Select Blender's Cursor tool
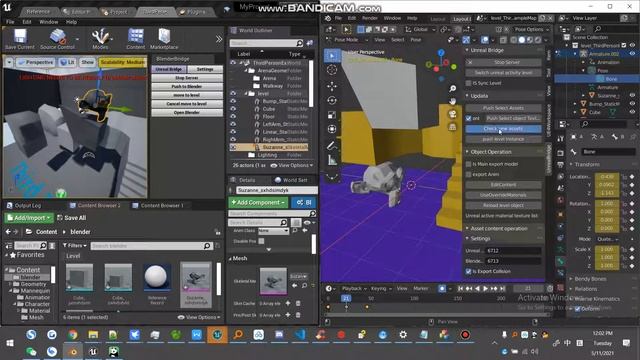Screen dimensions: 640x360 pyautogui.click(x=332, y=70)
